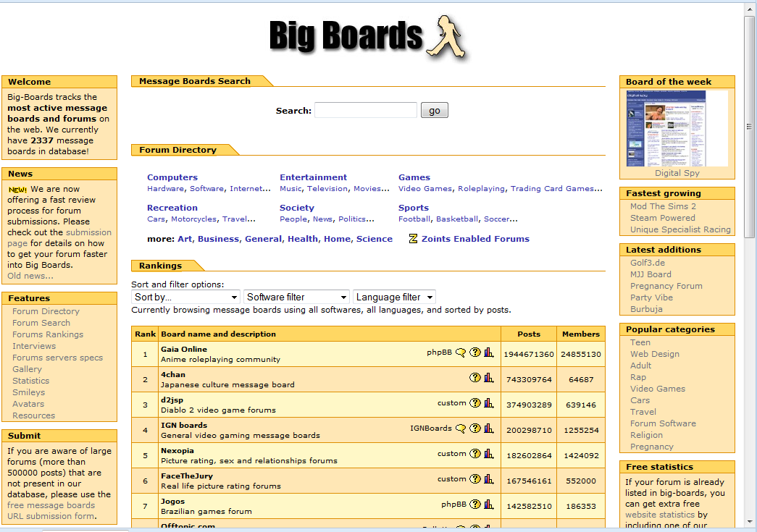Screen dimensions: 757x532
Task: Open Digital Spy caption link
Action: tap(677, 173)
